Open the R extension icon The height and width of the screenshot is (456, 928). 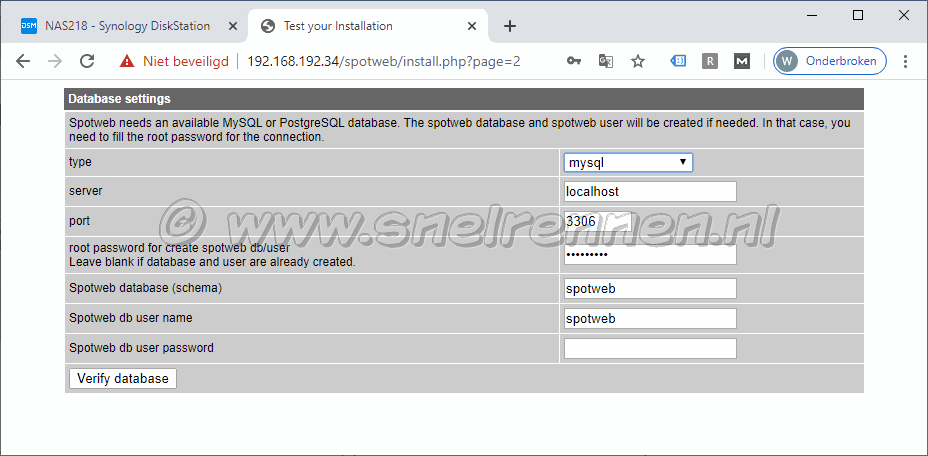710,60
